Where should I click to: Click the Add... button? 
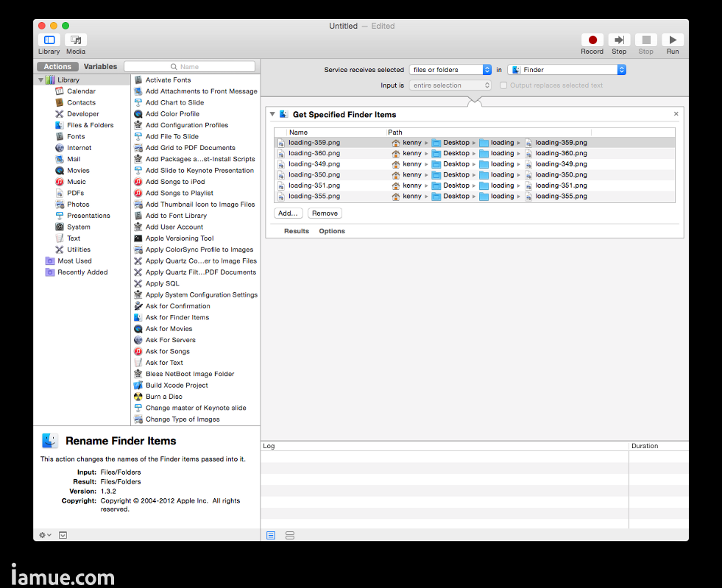(x=289, y=213)
